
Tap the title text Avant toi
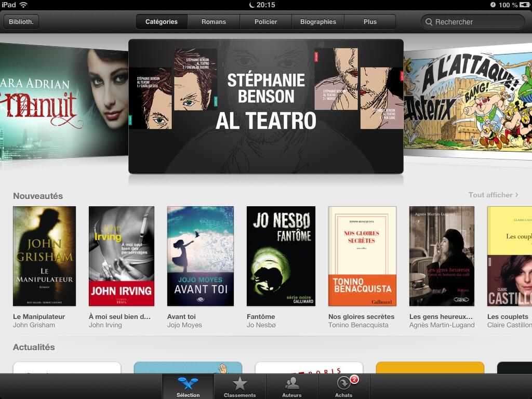181,316
